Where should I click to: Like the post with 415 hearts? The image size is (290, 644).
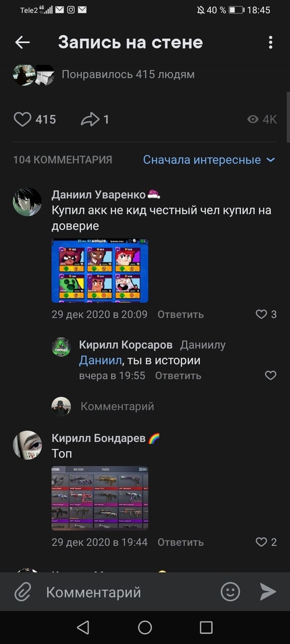tap(23, 119)
